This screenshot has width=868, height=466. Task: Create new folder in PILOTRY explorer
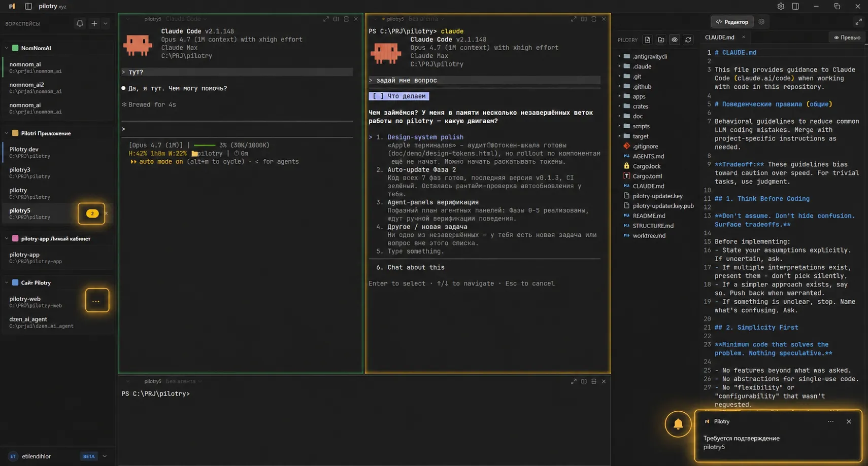pos(661,40)
